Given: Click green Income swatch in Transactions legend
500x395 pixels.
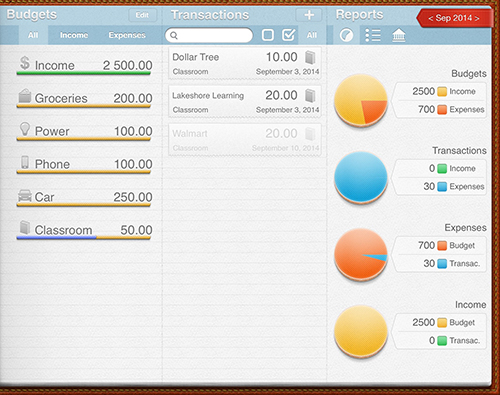Looking at the screenshot, I should point(442,169).
